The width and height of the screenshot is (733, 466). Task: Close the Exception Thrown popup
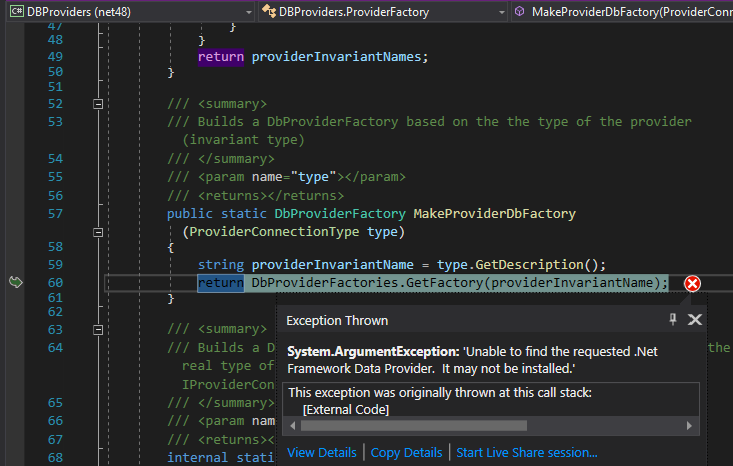click(x=695, y=320)
